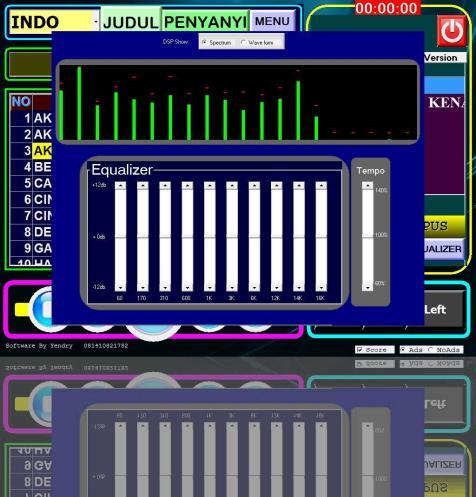This screenshot has width=476, height=497.
Task: Click up arrow of 14K band
Action: pyautogui.click(x=299, y=185)
